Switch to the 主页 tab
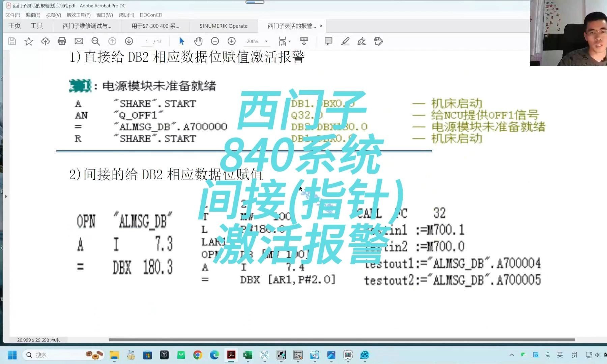The height and width of the screenshot is (364, 607). coord(15,26)
